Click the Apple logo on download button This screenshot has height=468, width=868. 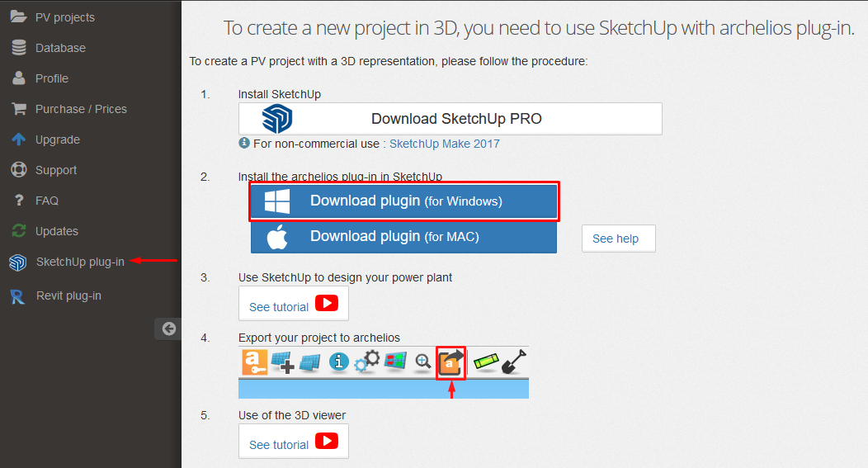click(x=277, y=237)
